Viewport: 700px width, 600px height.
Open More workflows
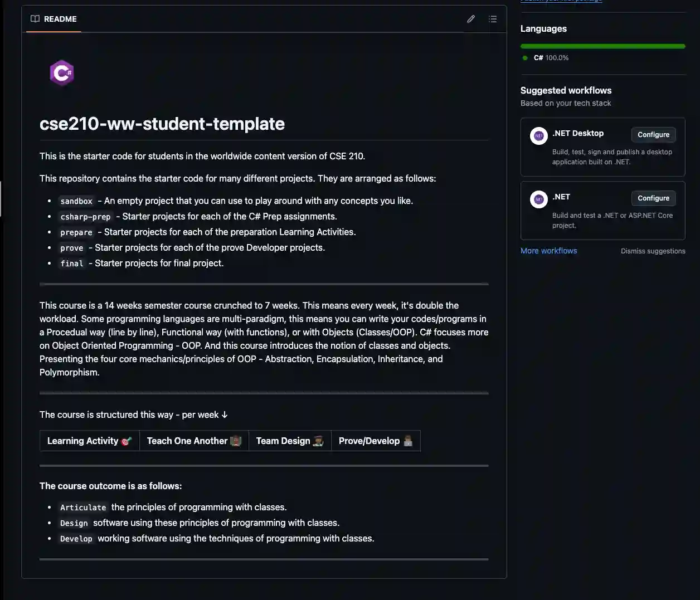pos(548,251)
